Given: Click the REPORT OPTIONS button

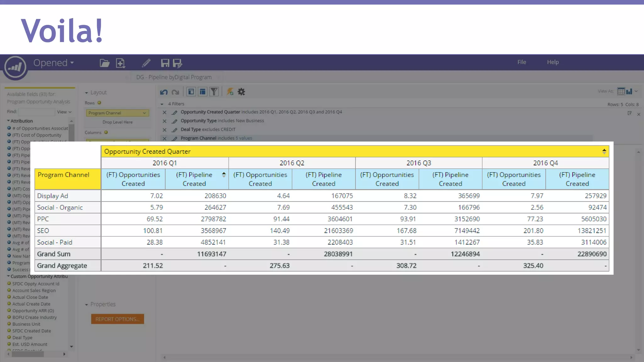Looking at the screenshot, I should point(118,319).
